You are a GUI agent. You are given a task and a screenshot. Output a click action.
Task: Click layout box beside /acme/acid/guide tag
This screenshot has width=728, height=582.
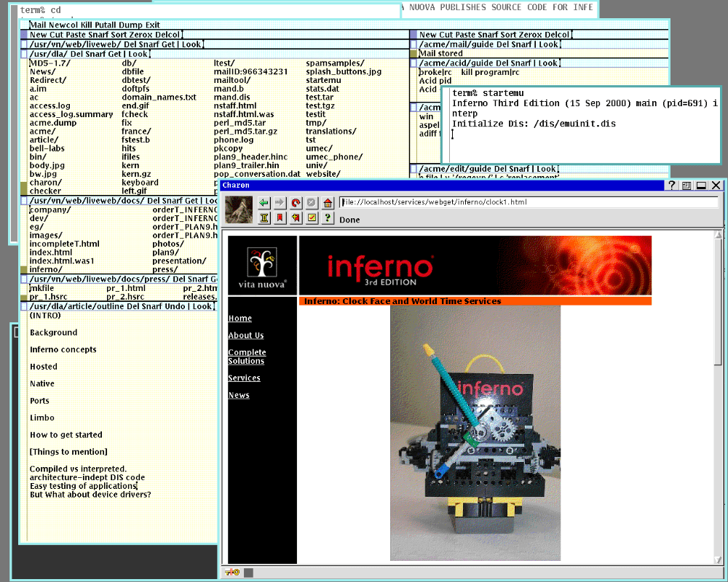(x=414, y=63)
